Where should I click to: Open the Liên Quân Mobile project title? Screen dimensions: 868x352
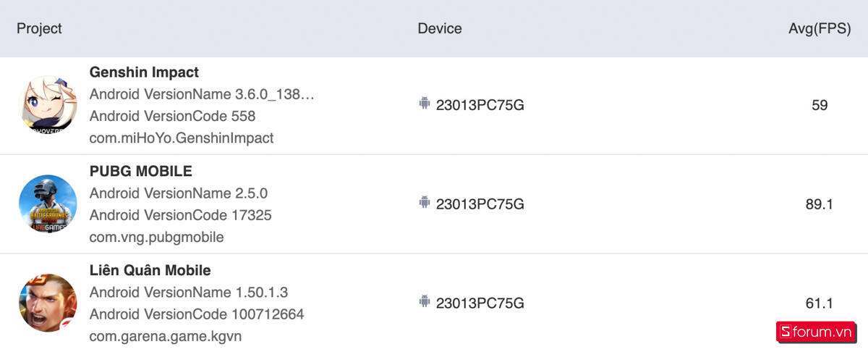click(150, 270)
